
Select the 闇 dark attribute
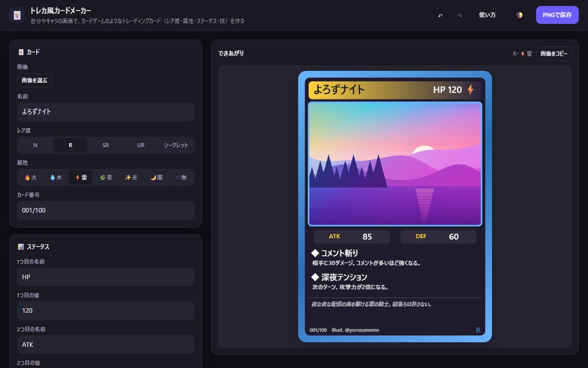tap(156, 178)
